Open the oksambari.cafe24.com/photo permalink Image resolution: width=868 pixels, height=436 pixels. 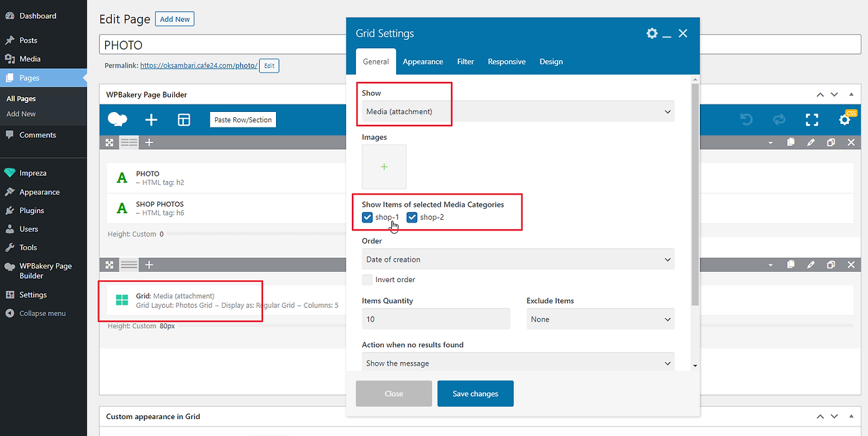coord(199,66)
